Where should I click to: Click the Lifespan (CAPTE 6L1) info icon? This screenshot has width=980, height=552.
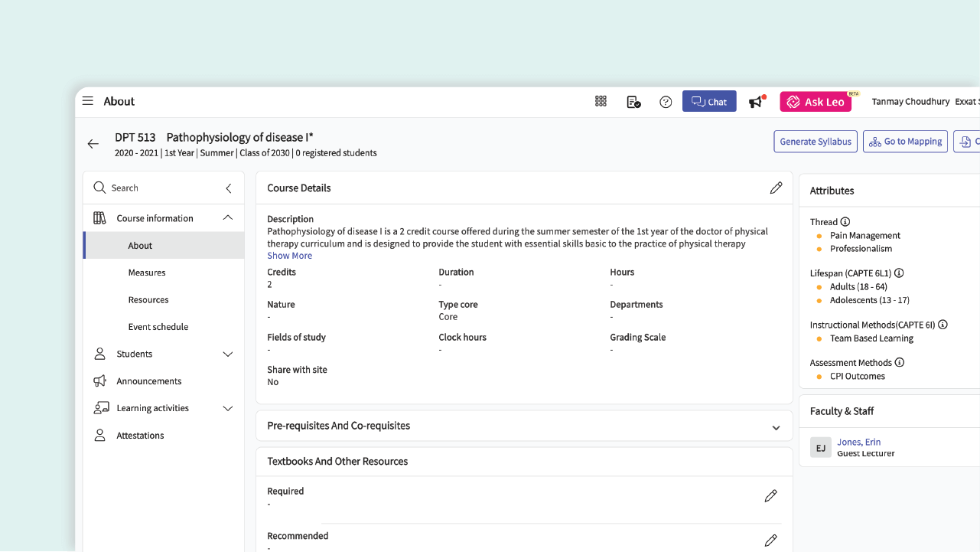(x=899, y=273)
